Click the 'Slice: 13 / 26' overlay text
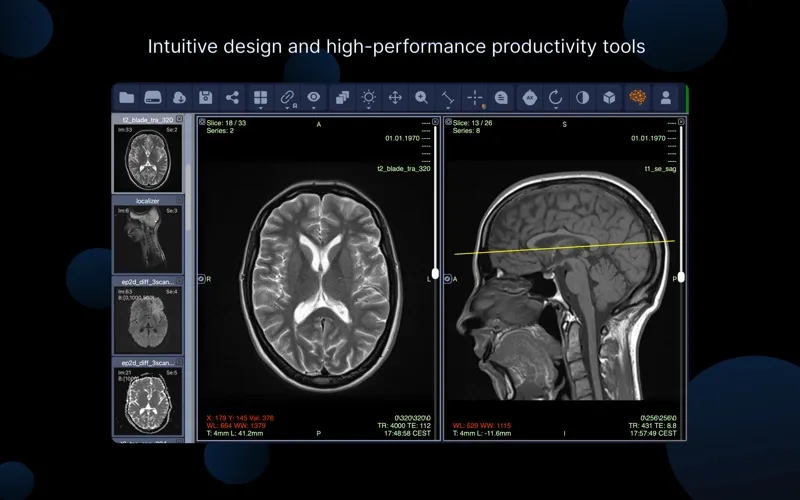The height and width of the screenshot is (500, 800). [x=472, y=123]
